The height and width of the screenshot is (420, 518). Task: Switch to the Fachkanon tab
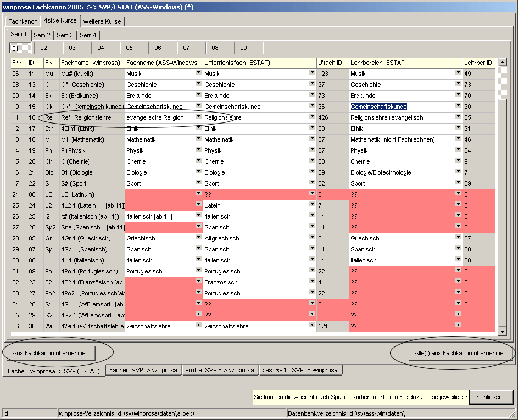(x=23, y=21)
